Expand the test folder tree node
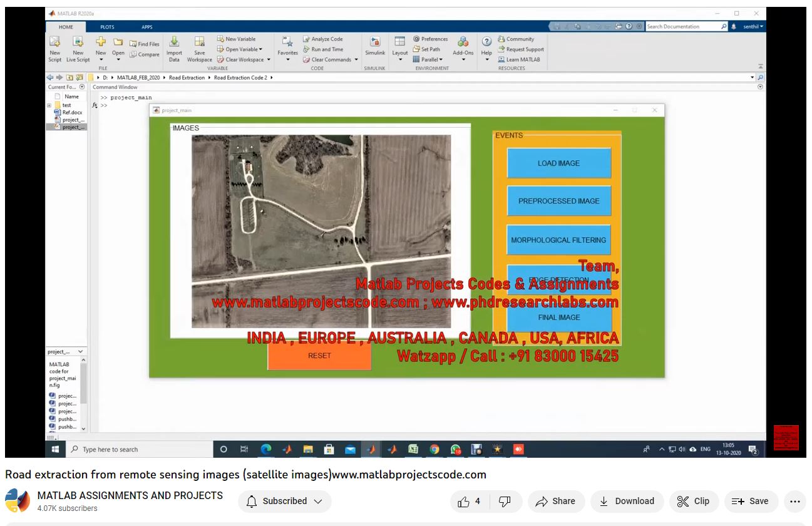This screenshot has height=526, width=812. pyautogui.click(x=49, y=105)
